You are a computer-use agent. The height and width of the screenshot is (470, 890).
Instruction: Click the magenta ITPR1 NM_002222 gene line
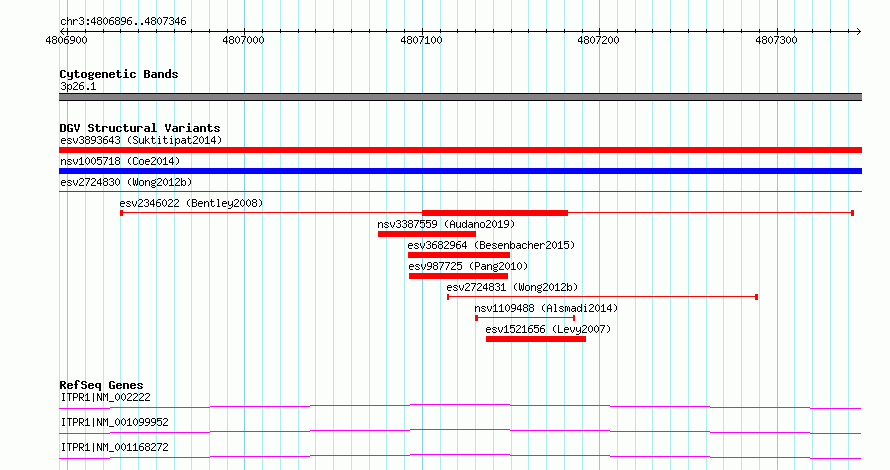pyautogui.click(x=460, y=406)
